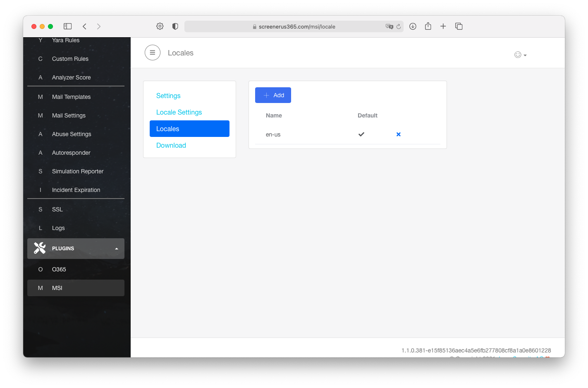Open Safari's privacy shield icon

coord(175,26)
